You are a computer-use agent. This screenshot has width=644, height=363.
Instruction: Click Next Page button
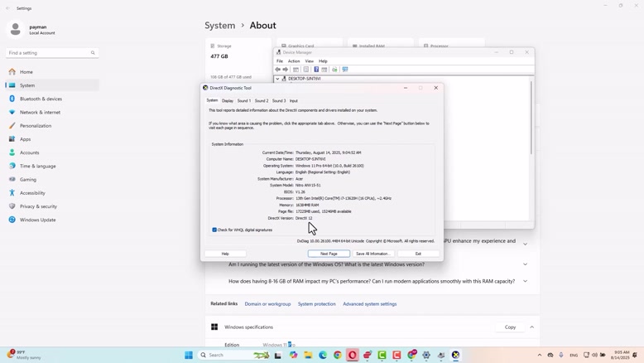(329, 254)
